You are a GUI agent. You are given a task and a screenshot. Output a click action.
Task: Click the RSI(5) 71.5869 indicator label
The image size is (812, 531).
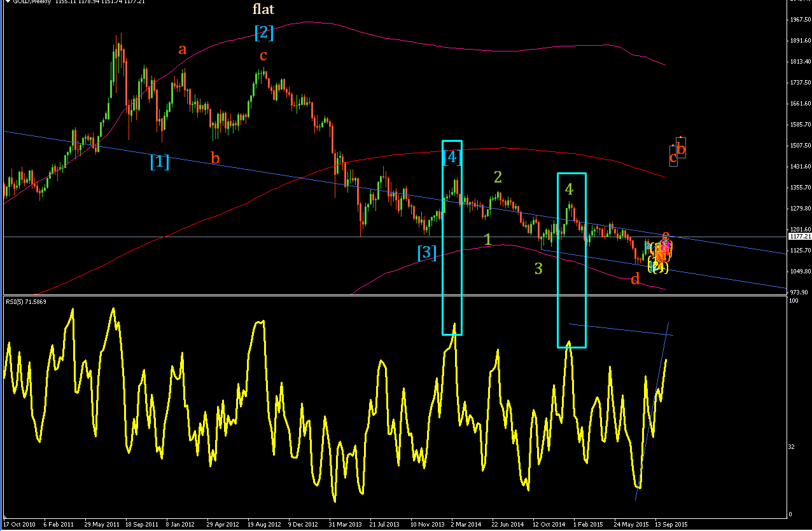click(25, 301)
